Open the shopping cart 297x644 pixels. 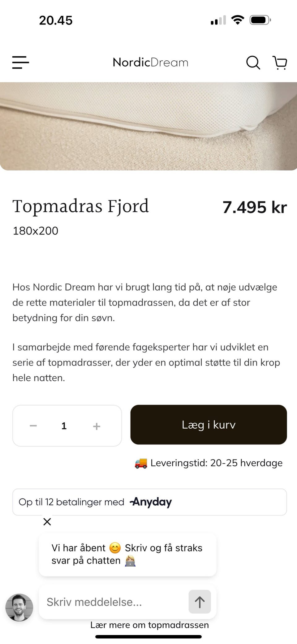click(x=280, y=63)
